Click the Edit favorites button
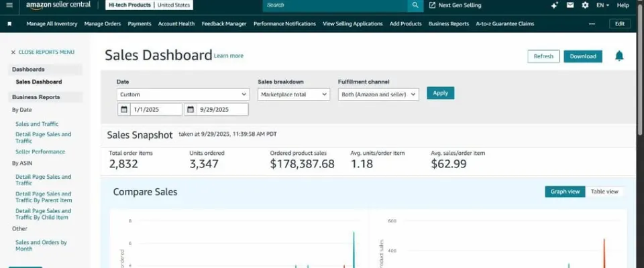The width and height of the screenshot is (644, 268). (619, 24)
